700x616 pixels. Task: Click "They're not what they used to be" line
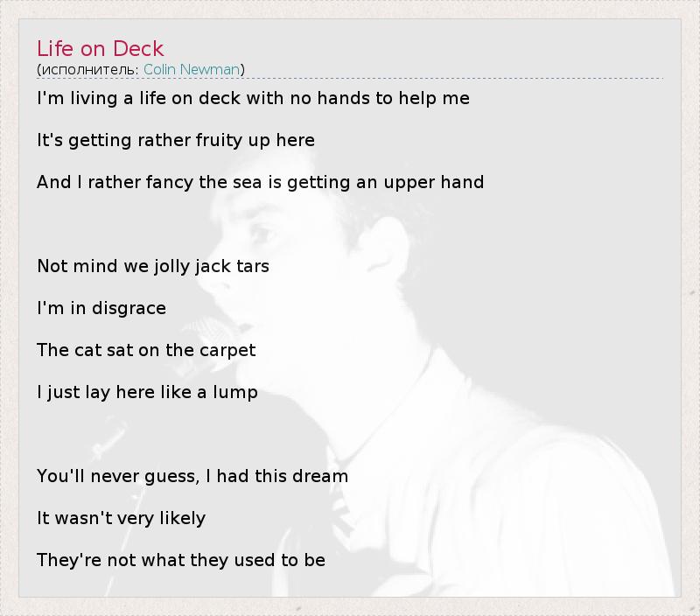180,560
